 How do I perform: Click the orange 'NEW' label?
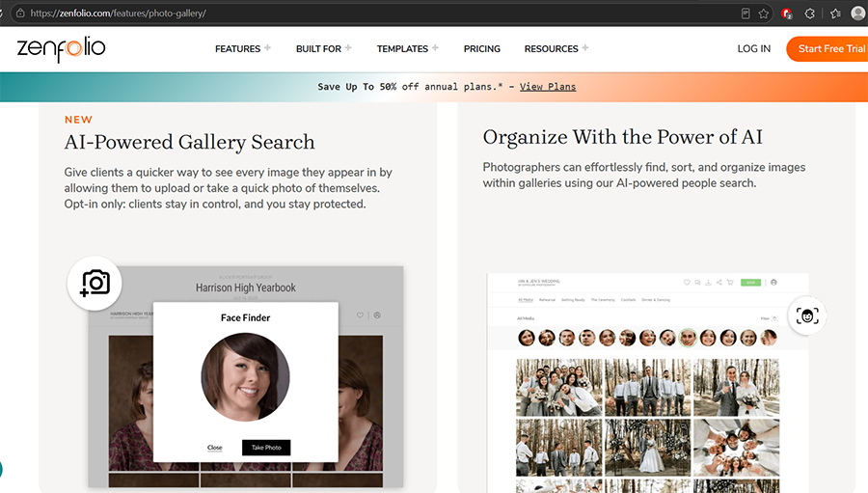click(x=79, y=120)
